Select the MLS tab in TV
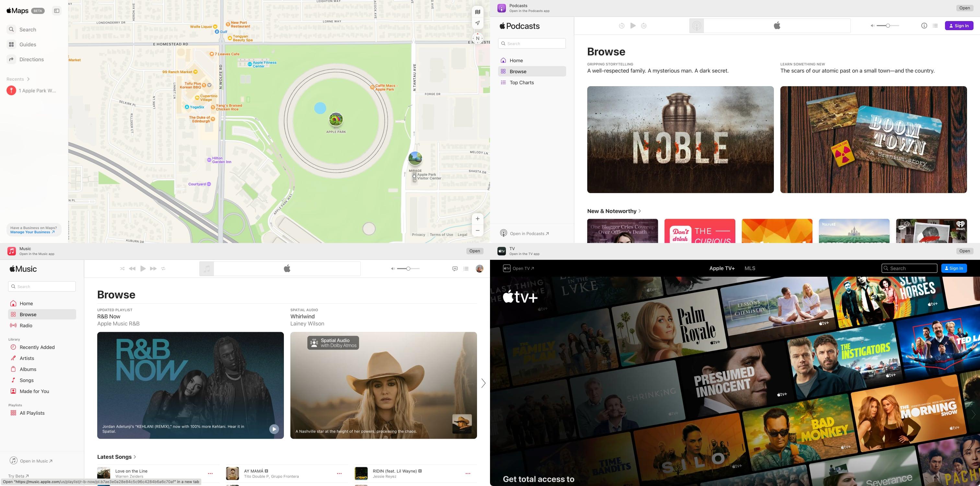This screenshot has width=980, height=486. pyautogui.click(x=750, y=268)
